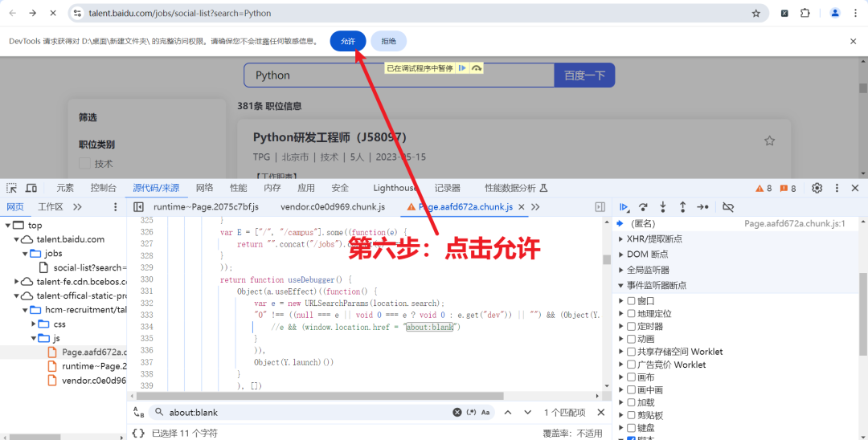Show more navigator tabs chevron
The image size is (868, 440).
click(x=77, y=206)
